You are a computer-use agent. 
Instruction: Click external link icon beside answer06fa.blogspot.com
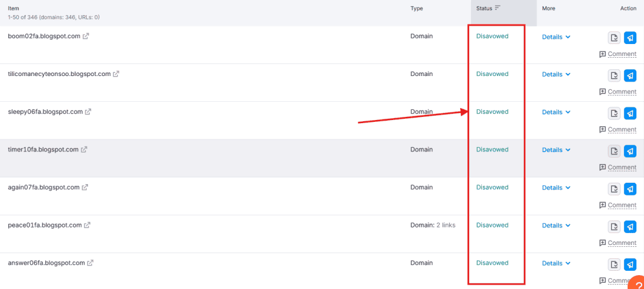point(91,263)
